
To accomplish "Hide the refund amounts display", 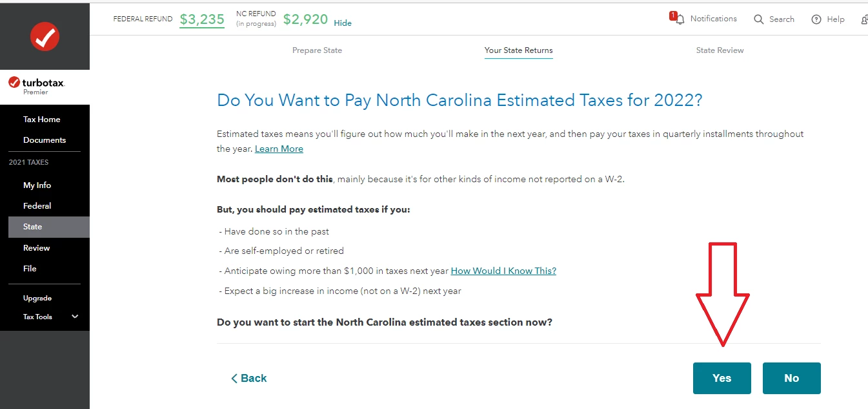I will coord(343,23).
